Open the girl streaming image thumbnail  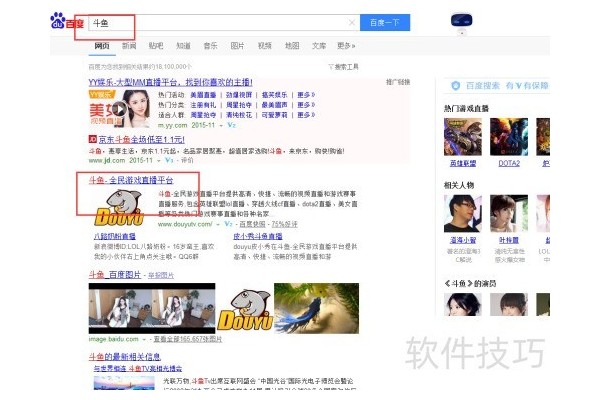[152, 309]
